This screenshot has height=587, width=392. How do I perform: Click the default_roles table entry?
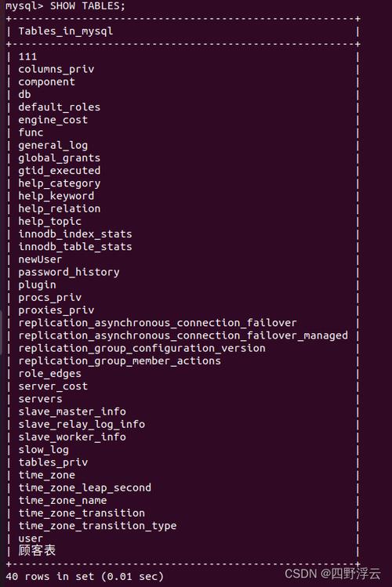pos(59,107)
